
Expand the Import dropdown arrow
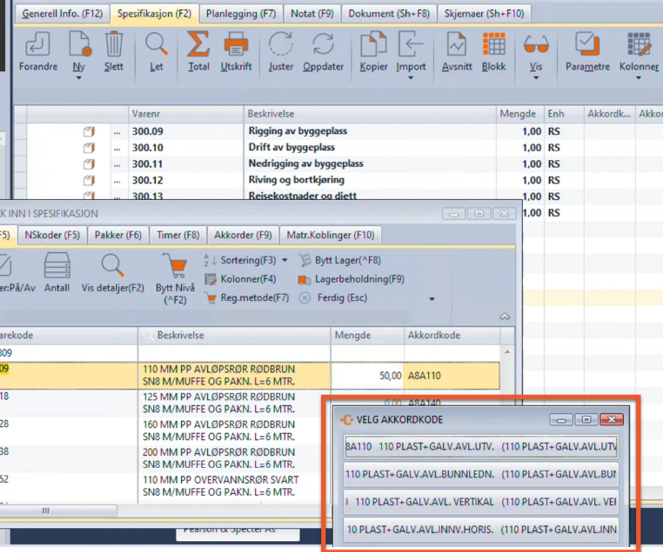click(x=411, y=77)
